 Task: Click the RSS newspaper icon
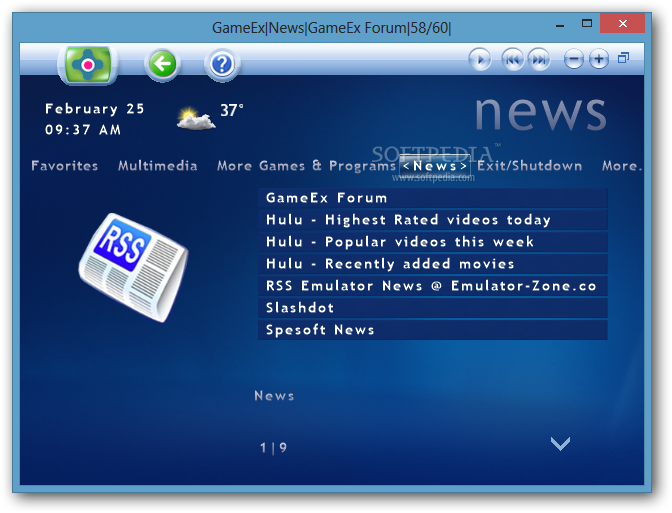coord(133,267)
